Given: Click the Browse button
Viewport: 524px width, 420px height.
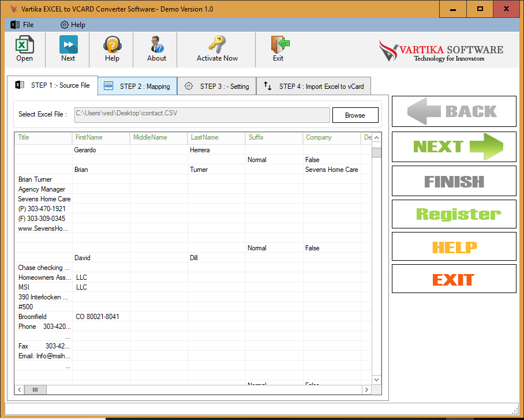Looking at the screenshot, I should tap(355, 115).
